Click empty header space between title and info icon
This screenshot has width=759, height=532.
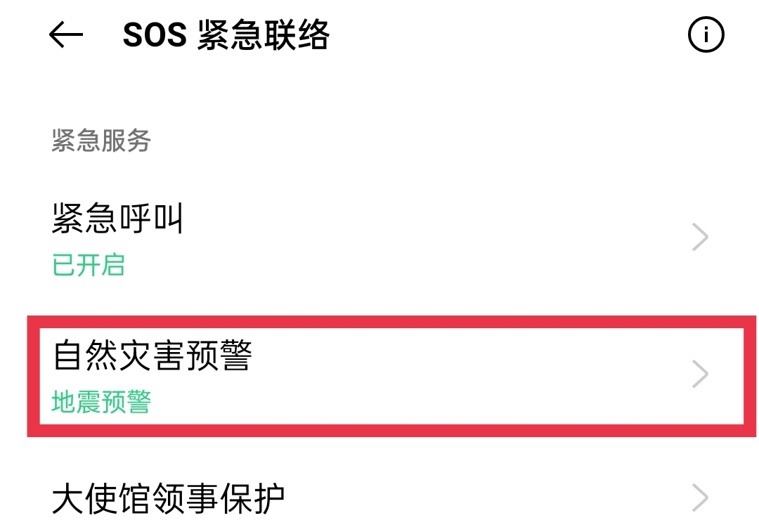click(x=508, y=35)
